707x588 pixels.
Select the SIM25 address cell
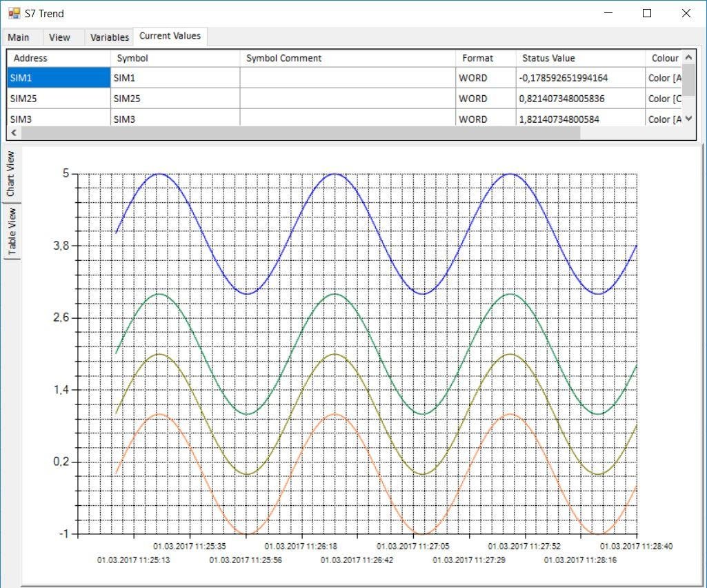pos(59,99)
